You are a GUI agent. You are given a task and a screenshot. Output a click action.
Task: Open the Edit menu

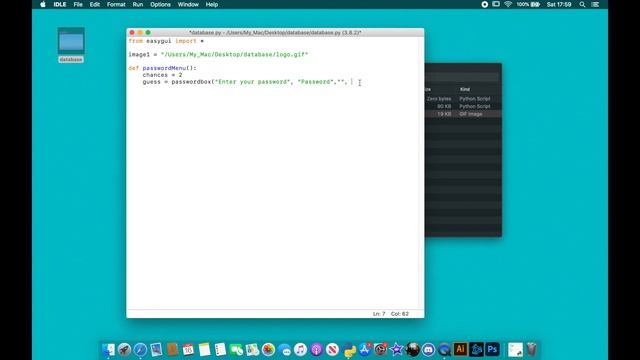tap(95, 4)
